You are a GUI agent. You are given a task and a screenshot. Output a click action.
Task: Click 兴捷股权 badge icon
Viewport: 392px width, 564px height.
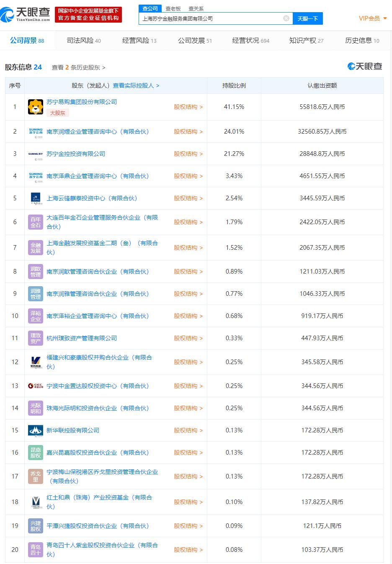(x=36, y=526)
